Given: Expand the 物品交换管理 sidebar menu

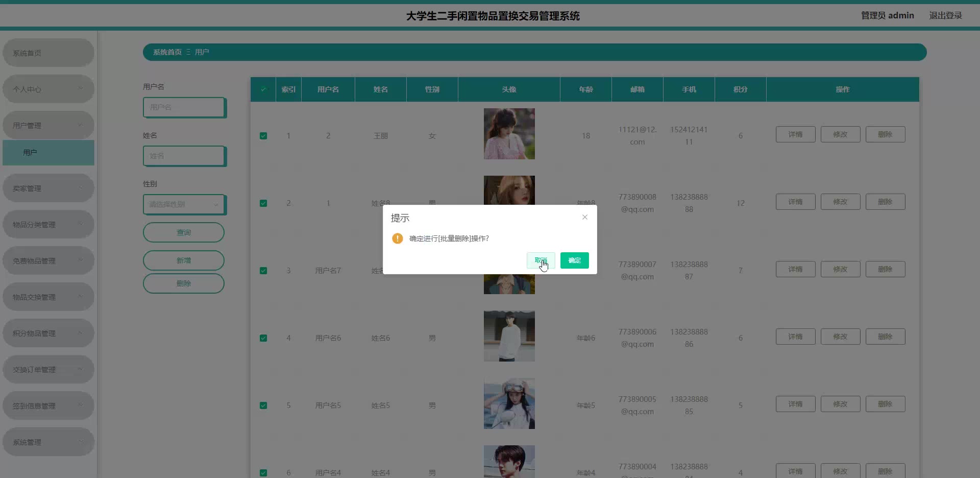Looking at the screenshot, I should point(48,297).
